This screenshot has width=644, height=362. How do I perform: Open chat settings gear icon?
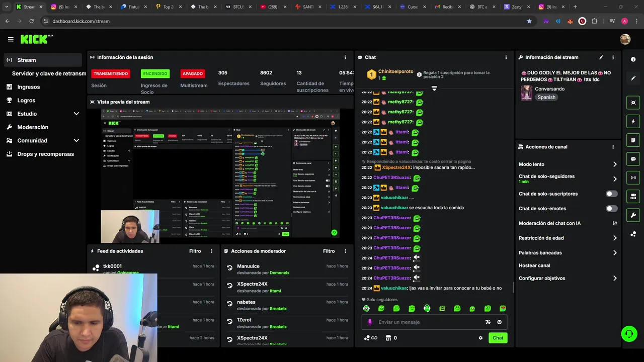(480, 338)
